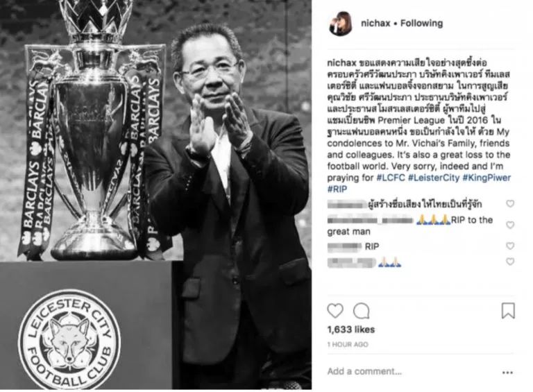Open nichax username in the caption
Image resolution: width=533 pixels, height=392 pixels.
(x=341, y=63)
